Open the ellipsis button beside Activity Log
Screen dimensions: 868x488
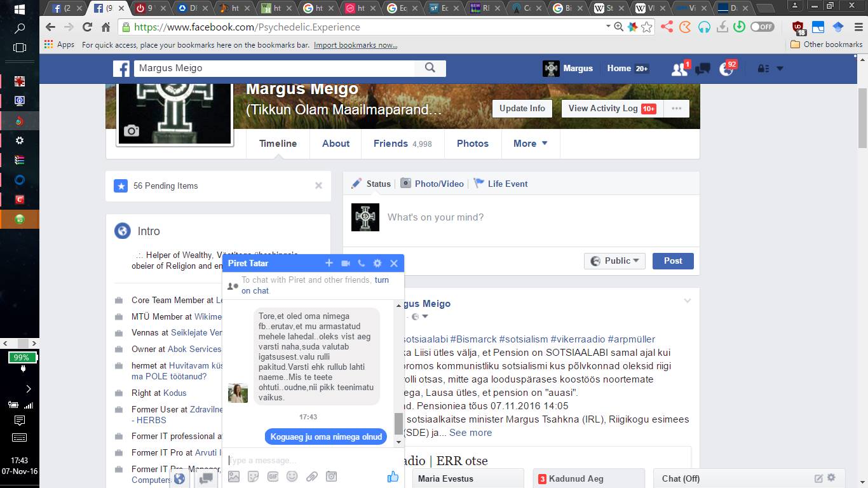click(x=676, y=109)
